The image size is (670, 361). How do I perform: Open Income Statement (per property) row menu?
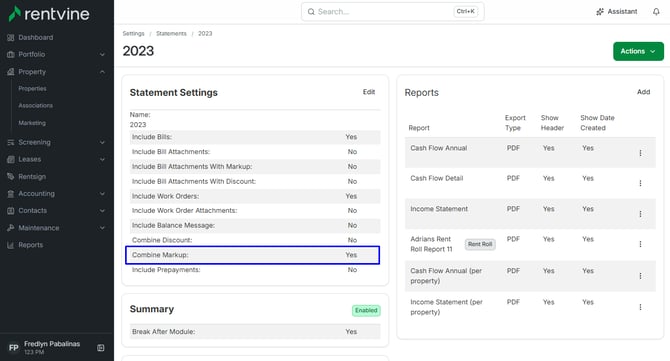tap(640, 307)
